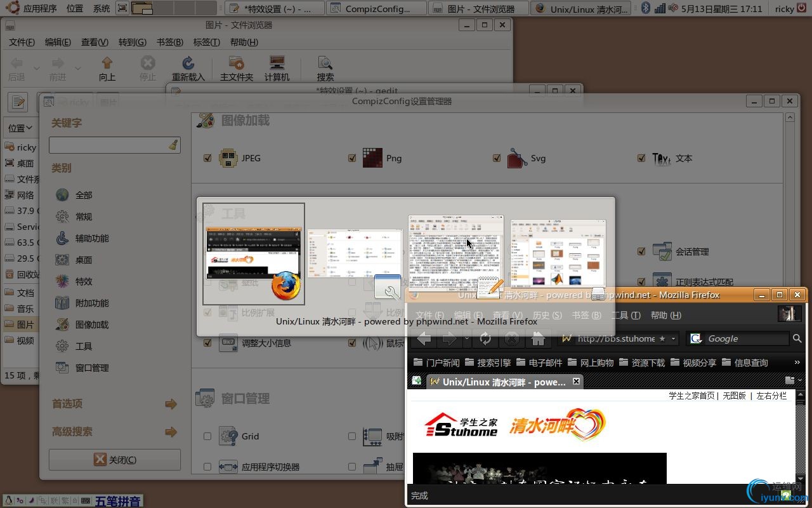The width and height of the screenshot is (812, 508).
Task: Uncheck the 调整大小信息 checkbox
Action: pyautogui.click(x=207, y=343)
